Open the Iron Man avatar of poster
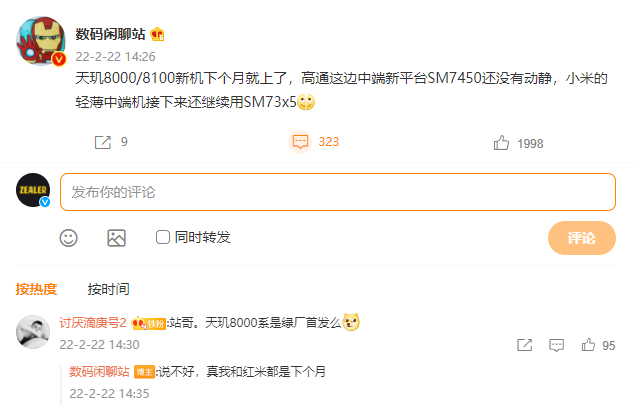Screen dimensions: 636x405 (41, 41)
